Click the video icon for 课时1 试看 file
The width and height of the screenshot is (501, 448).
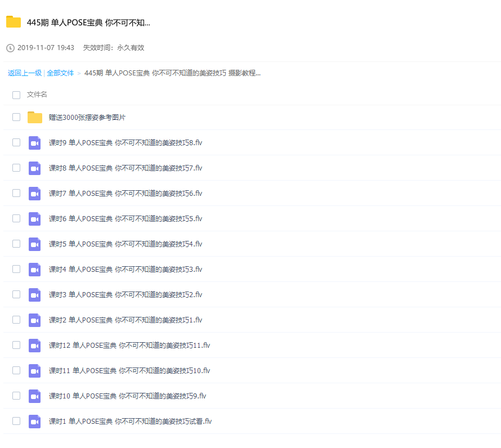(35, 422)
